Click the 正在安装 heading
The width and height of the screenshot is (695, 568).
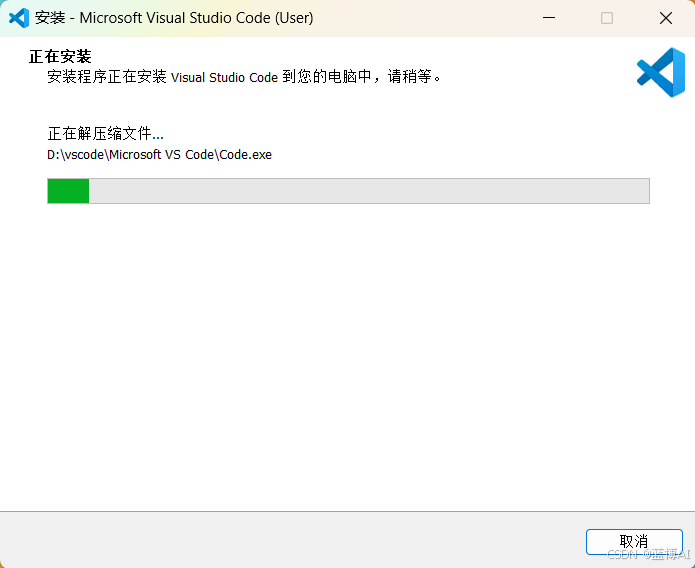point(60,56)
